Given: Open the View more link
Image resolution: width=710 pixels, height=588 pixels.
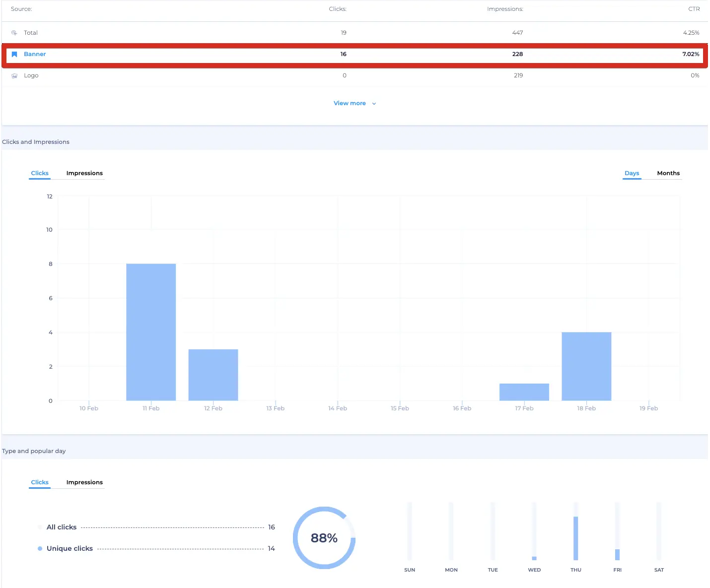Looking at the screenshot, I should pyautogui.click(x=350, y=103).
